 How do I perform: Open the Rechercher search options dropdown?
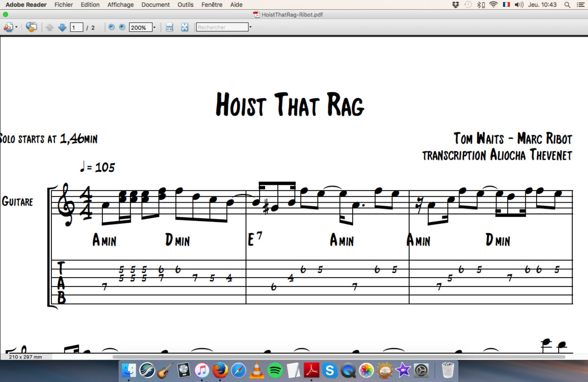click(250, 27)
